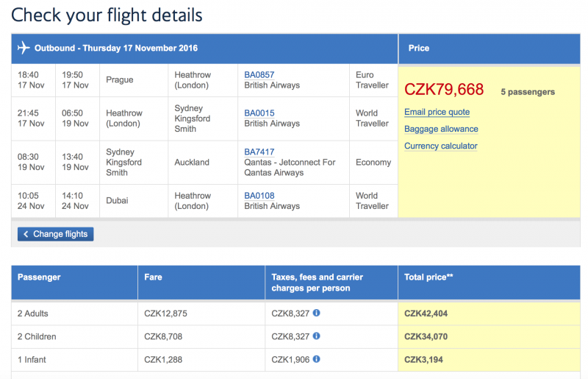This screenshot has height=379, width=588.
Task: Select the Fare column header
Action: click(x=201, y=283)
